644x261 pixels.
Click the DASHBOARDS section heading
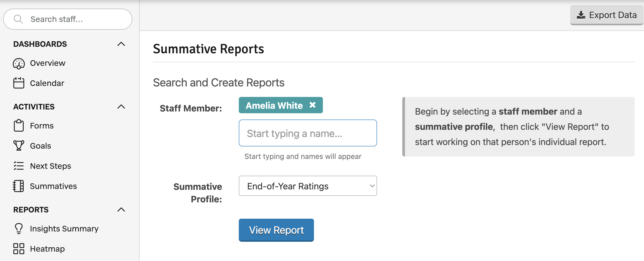click(x=40, y=44)
